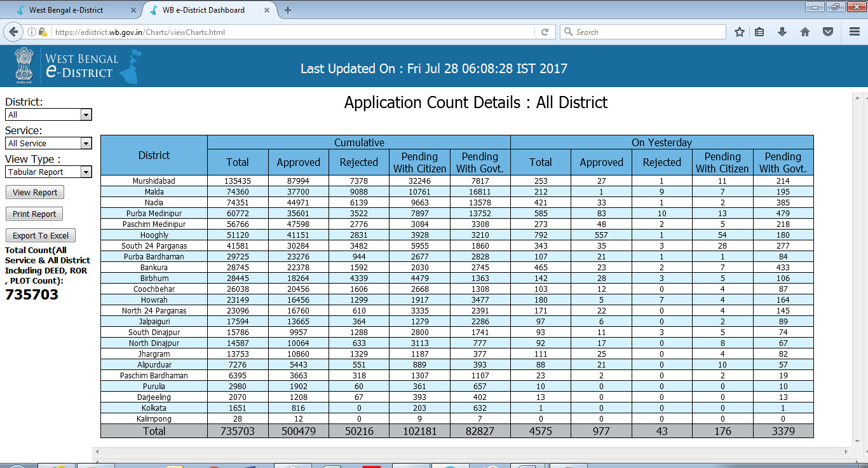Open the Service dropdown showing All Service
Viewport: 868px width, 468px height.
(x=48, y=144)
